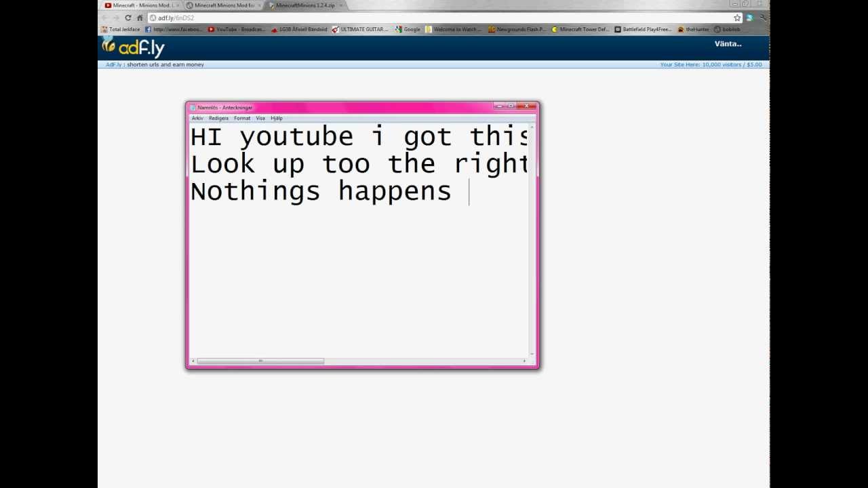Click the Notepad vertical scroll down arrow
The width and height of the screenshot is (868, 488).
[532, 354]
